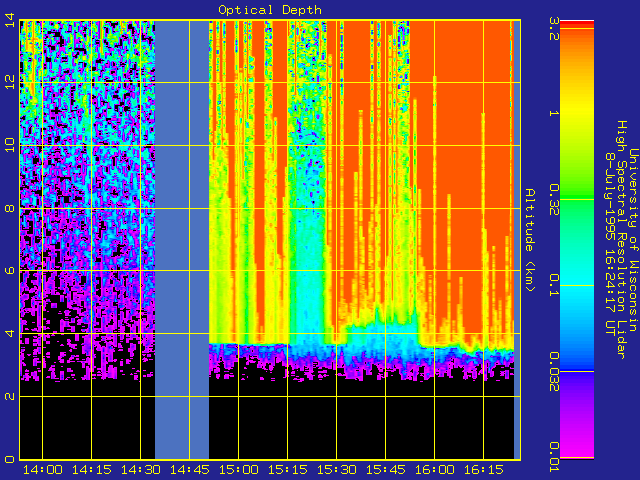This screenshot has height=480, width=640.
Task: Click the 16:15 time axis label
Action: (484, 470)
